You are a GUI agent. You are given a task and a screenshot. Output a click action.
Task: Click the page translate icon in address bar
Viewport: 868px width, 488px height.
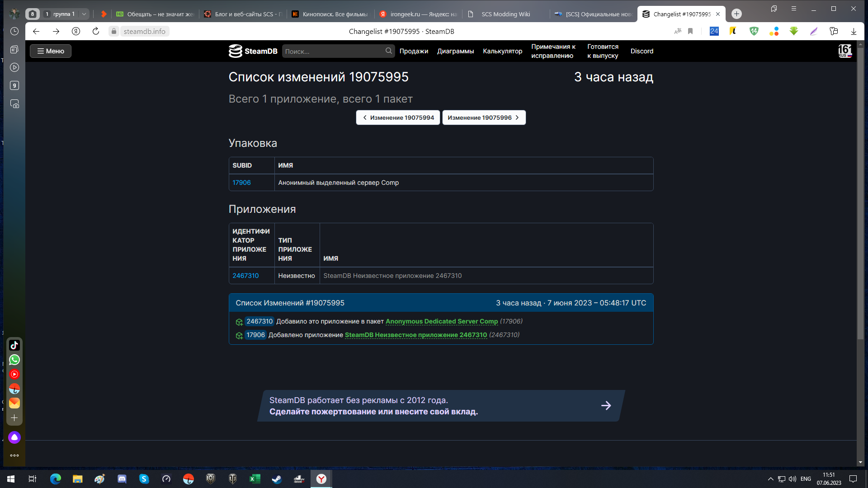click(678, 31)
